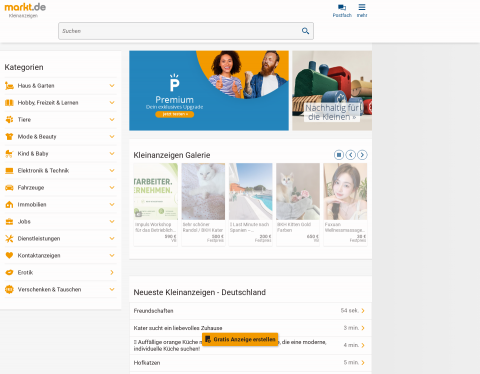
Task: Click the Immobilien house icon
Action: 9,205
